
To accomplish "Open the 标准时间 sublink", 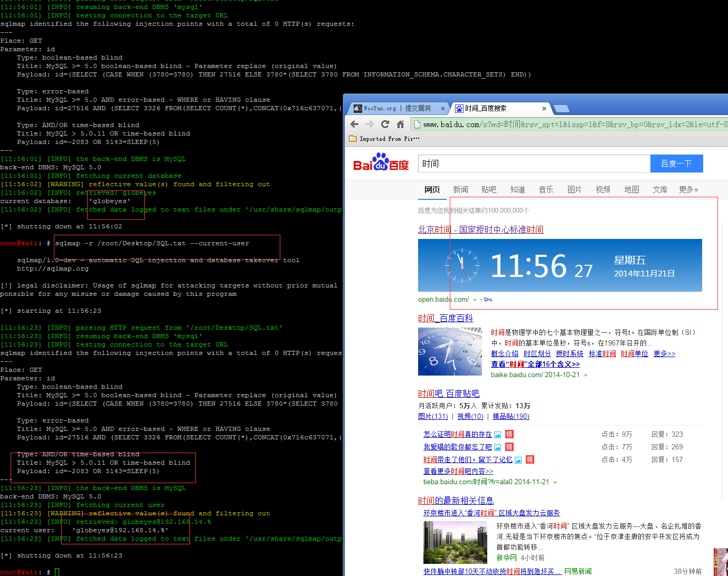I will coord(602,354).
